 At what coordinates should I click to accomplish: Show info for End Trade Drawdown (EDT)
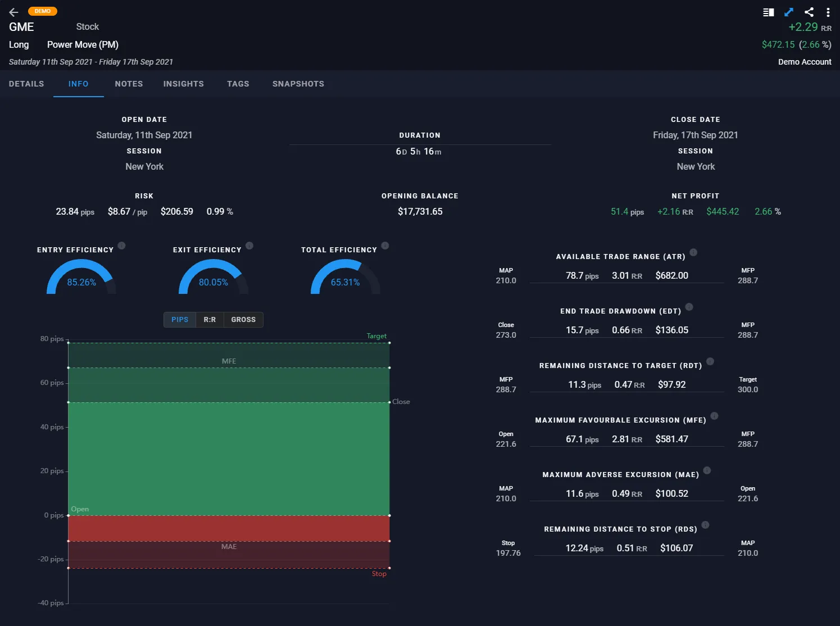(689, 307)
